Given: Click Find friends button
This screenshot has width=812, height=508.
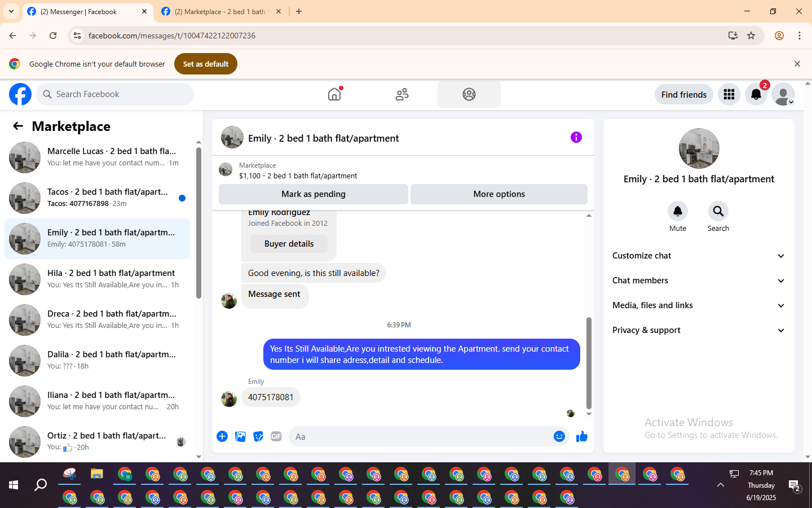Looking at the screenshot, I should (684, 94).
